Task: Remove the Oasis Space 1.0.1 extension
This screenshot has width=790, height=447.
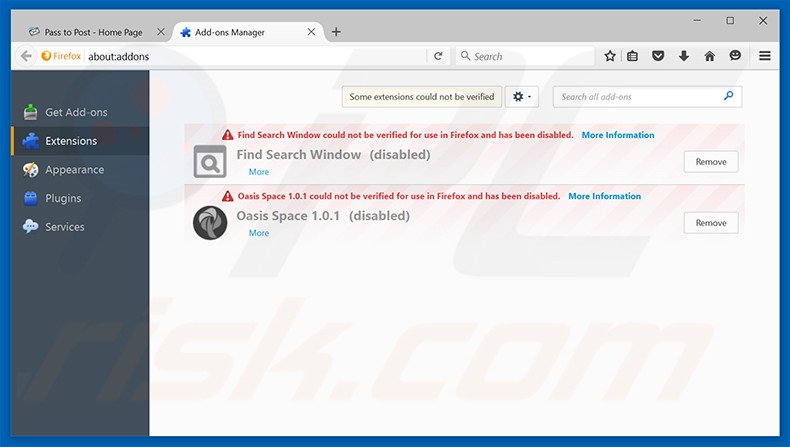Action: 711,222
